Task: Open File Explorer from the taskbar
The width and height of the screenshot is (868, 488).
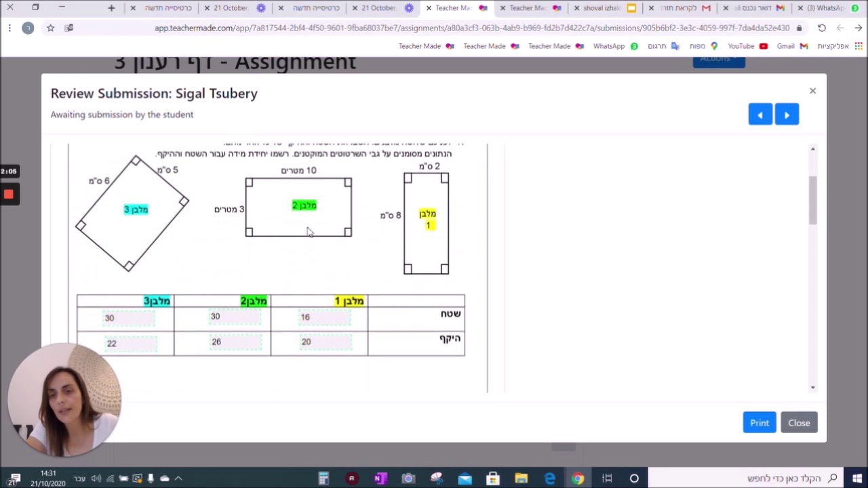Action: pos(521,479)
